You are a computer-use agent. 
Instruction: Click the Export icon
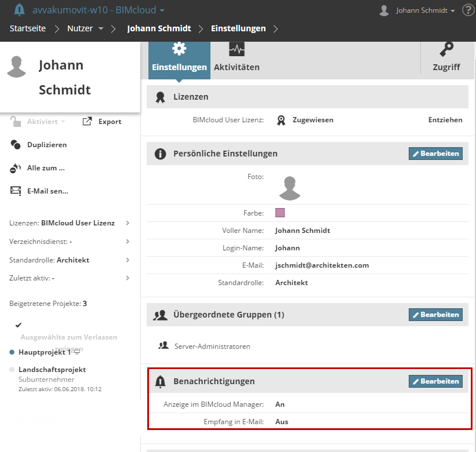88,121
